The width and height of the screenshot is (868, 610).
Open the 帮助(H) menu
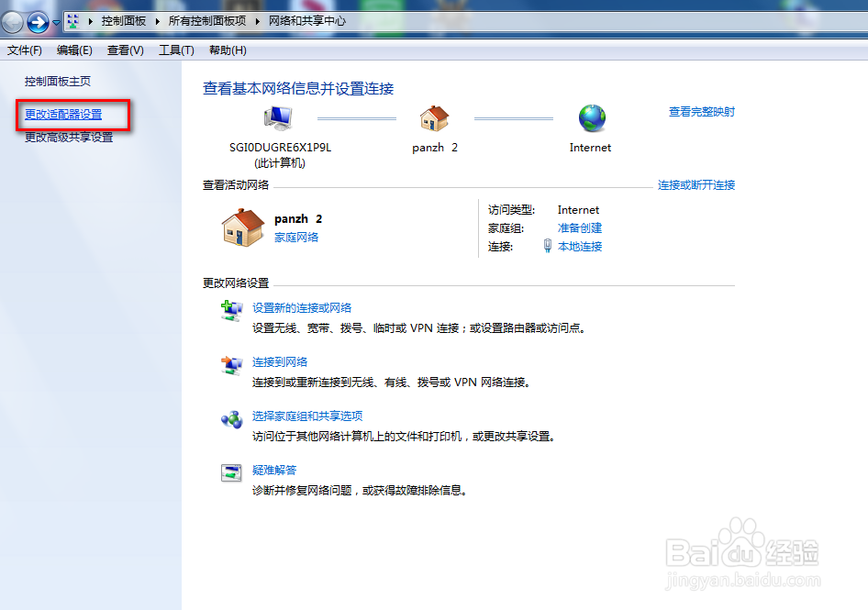pyautogui.click(x=228, y=50)
